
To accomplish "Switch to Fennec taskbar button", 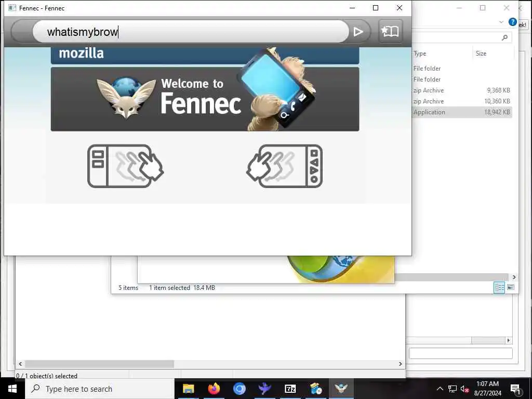I will pos(341,389).
